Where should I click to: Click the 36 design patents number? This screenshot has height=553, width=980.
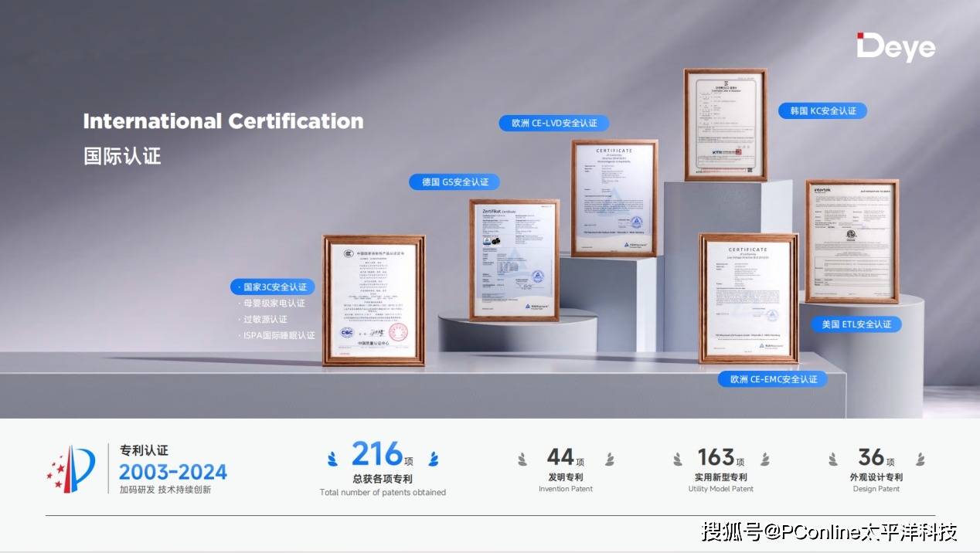pos(871,457)
